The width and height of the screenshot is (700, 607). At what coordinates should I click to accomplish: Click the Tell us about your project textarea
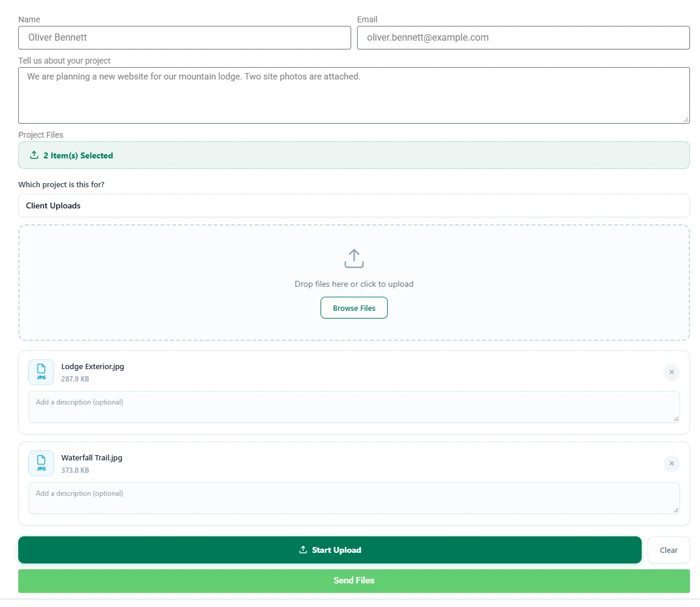[354, 95]
